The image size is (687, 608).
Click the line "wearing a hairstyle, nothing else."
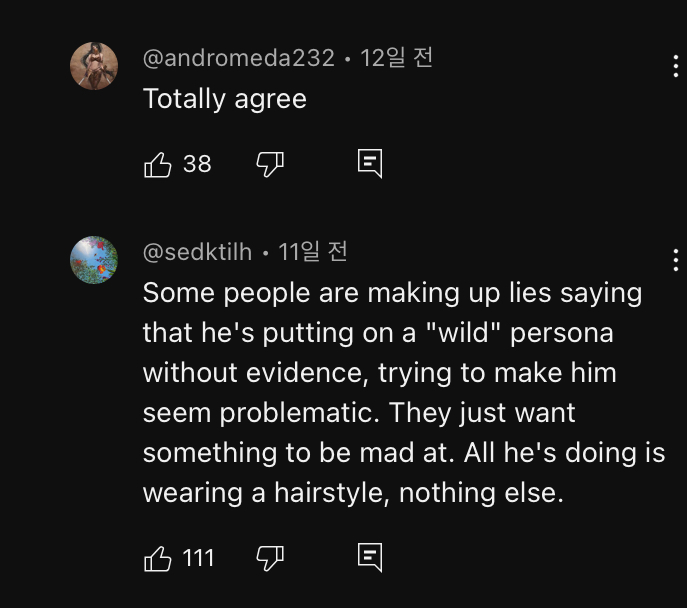click(x=353, y=492)
